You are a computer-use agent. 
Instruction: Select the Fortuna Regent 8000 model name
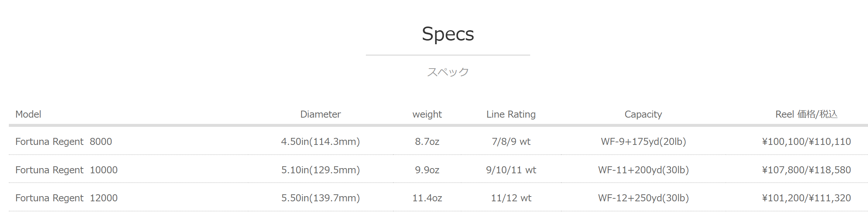click(64, 142)
